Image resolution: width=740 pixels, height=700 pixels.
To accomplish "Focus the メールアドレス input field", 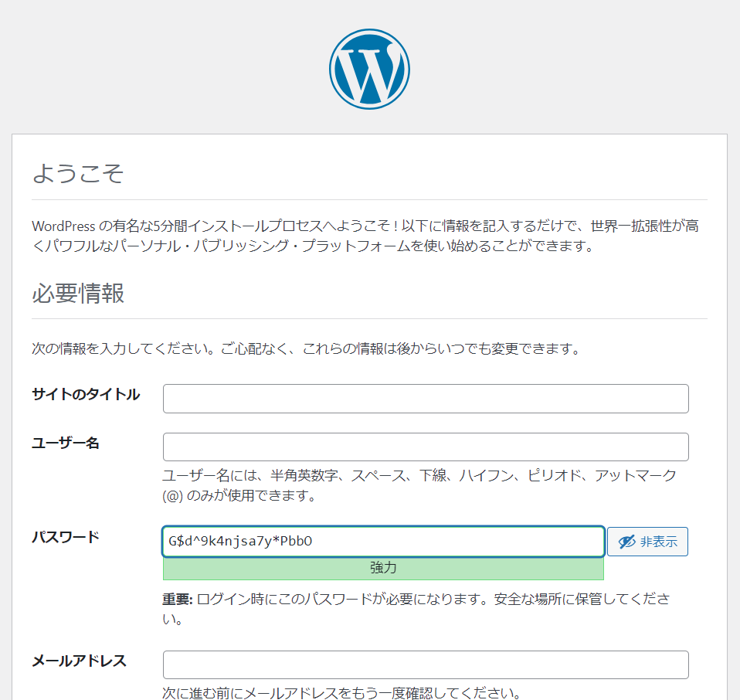I will (426, 664).
